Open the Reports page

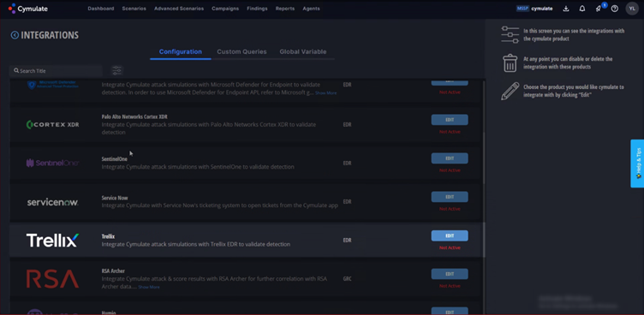point(285,9)
